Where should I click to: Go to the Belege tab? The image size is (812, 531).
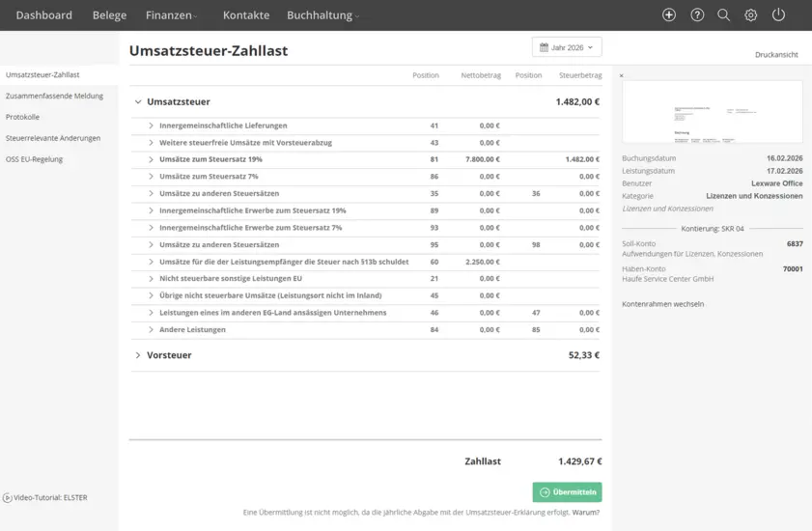tap(109, 15)
